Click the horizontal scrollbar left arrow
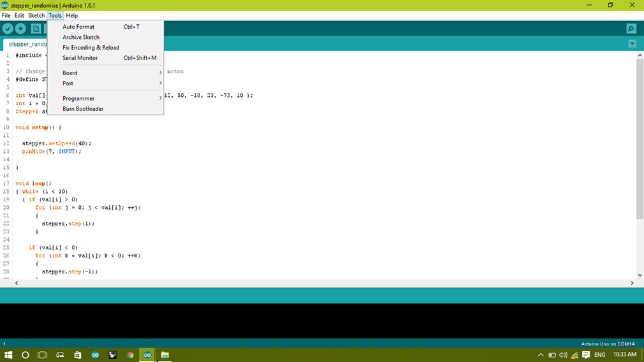The image size is (644, 362). coord(17,283)
